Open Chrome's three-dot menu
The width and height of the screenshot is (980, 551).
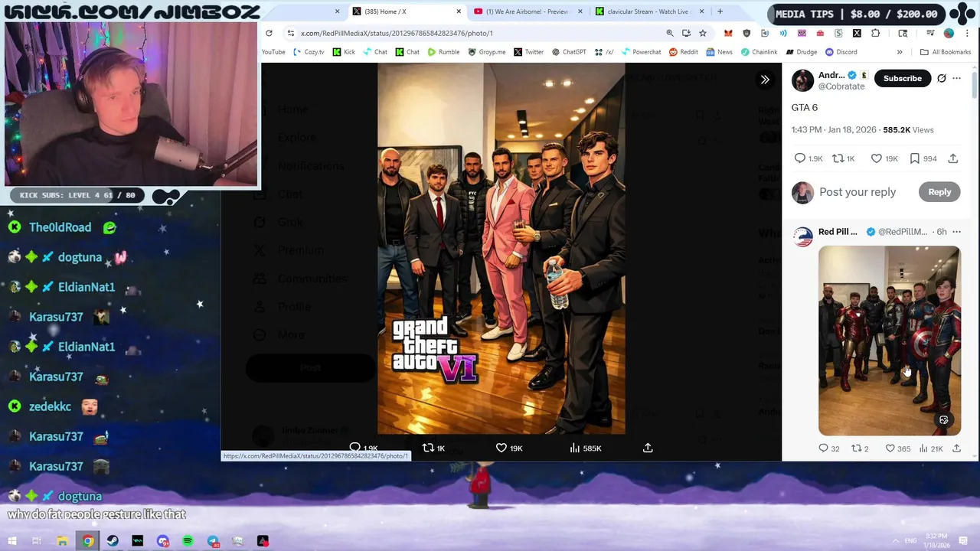pyautogui.click(x=967, y=33)
